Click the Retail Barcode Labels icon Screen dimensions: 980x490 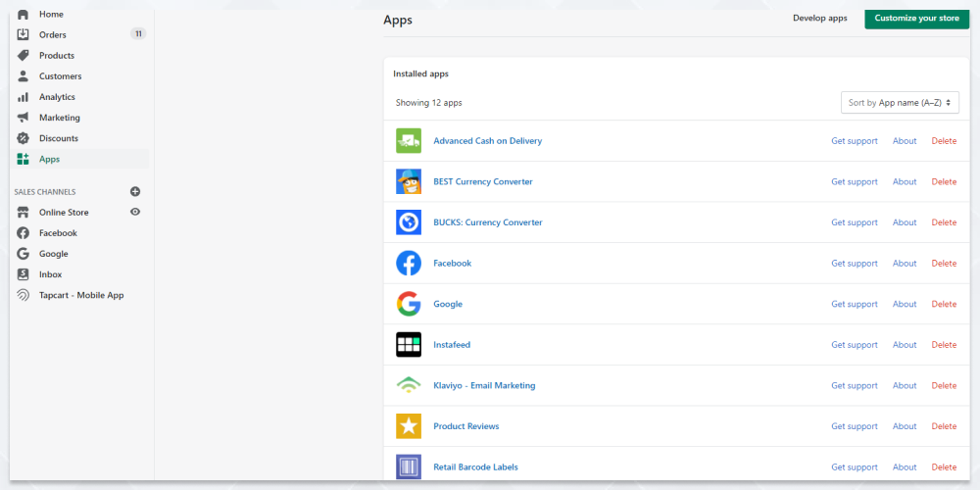(x=408, y=466)
